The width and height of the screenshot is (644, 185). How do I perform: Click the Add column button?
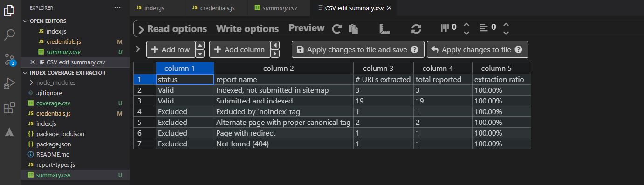240,49
